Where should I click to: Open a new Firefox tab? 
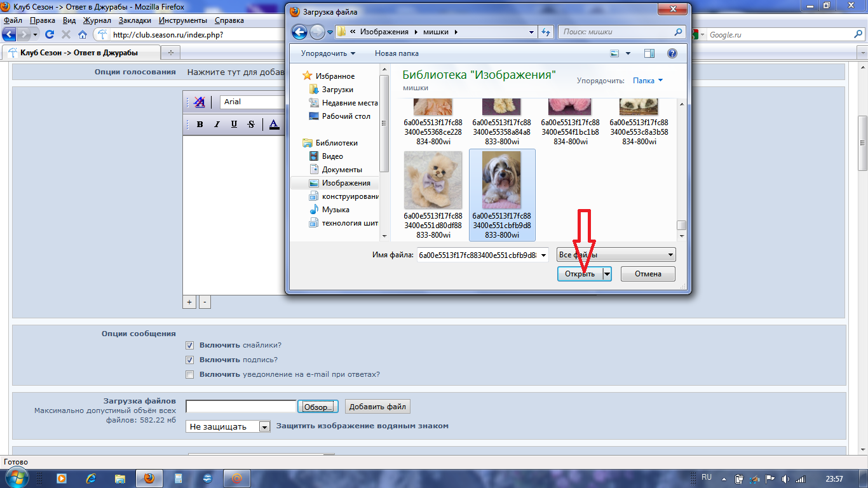170,53
